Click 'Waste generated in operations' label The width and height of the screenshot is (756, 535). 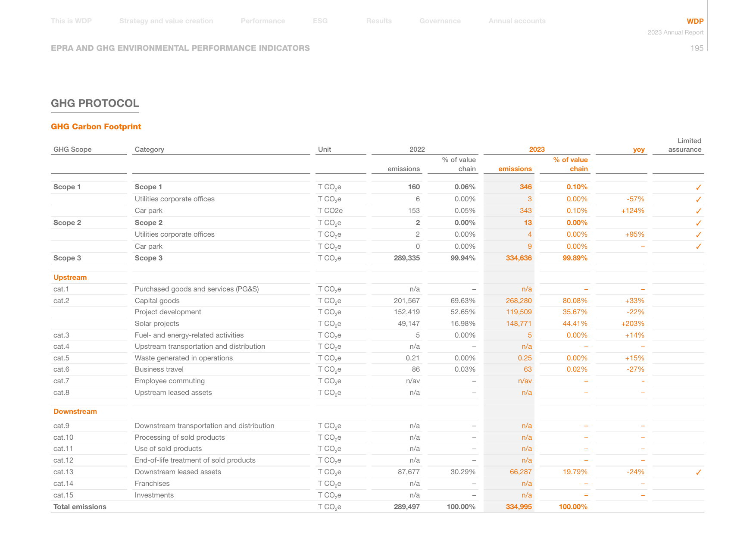[x=184, y=358]
